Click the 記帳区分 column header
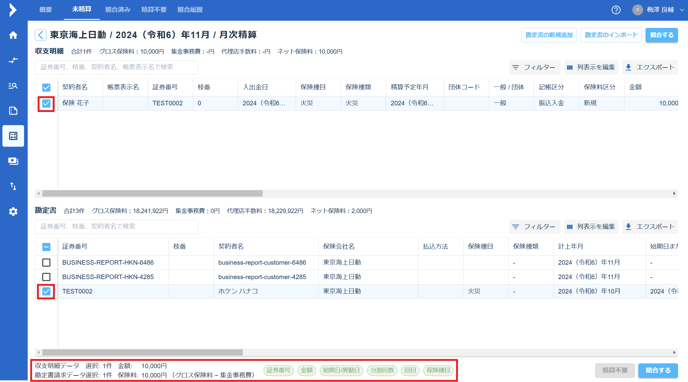This screenshot has width=688, height=382. click(552, 87)
